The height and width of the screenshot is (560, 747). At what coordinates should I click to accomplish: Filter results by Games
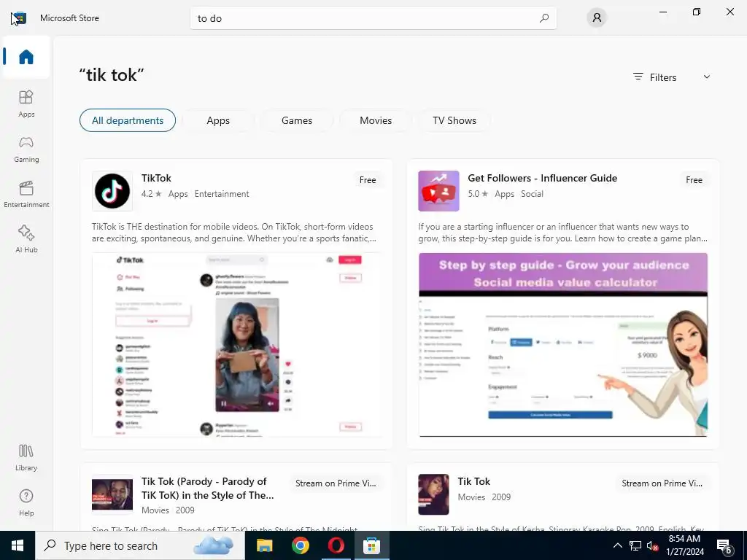[x=297, y=120]
